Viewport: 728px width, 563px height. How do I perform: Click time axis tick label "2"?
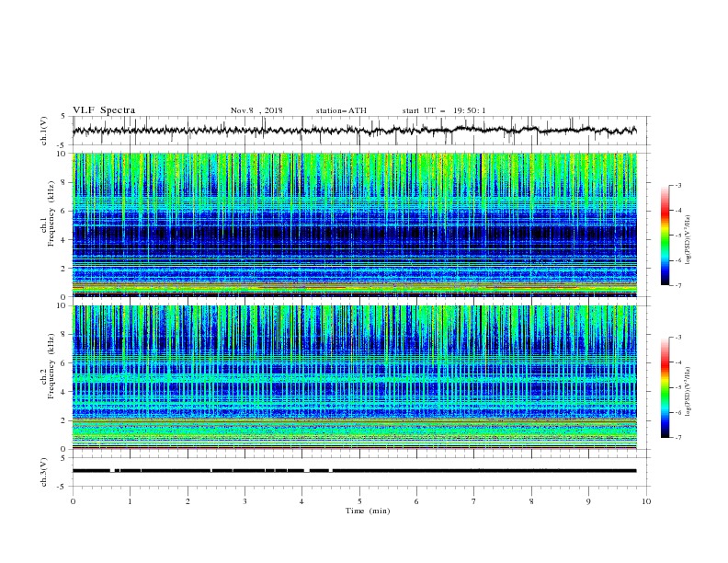tap(188, 501)
